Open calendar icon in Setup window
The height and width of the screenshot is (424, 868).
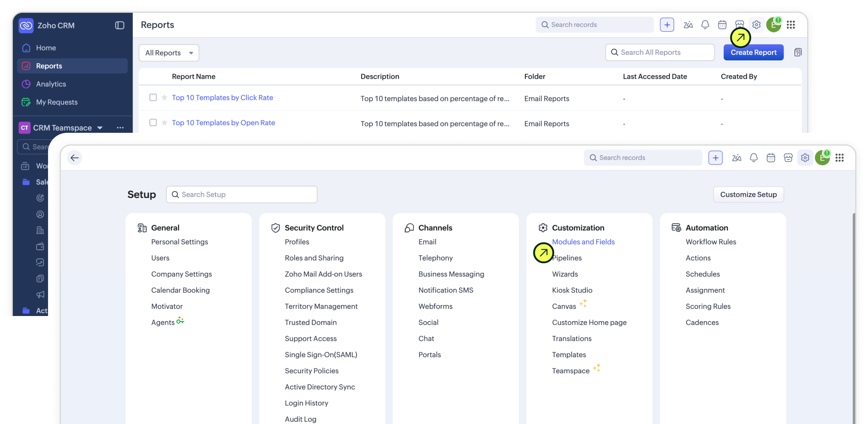[771, 158]
